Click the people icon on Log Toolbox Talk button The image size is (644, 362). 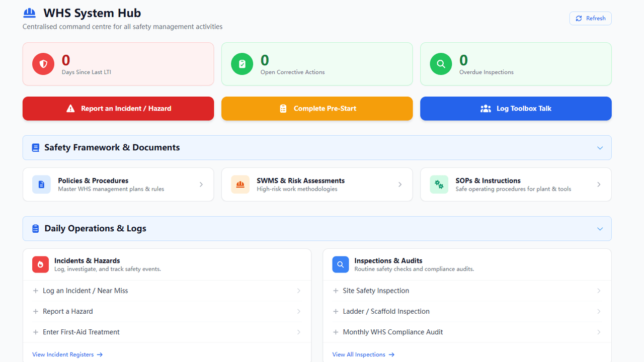pos(486,109)
